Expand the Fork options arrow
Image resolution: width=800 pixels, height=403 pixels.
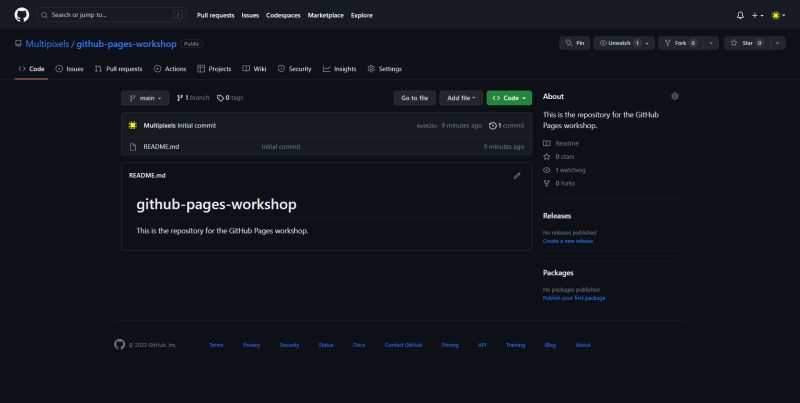(x=711, y=43)
